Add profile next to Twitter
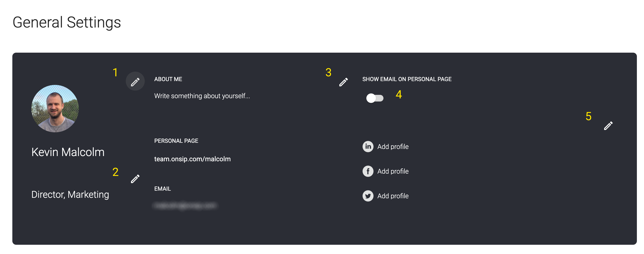 coord(393,196)
